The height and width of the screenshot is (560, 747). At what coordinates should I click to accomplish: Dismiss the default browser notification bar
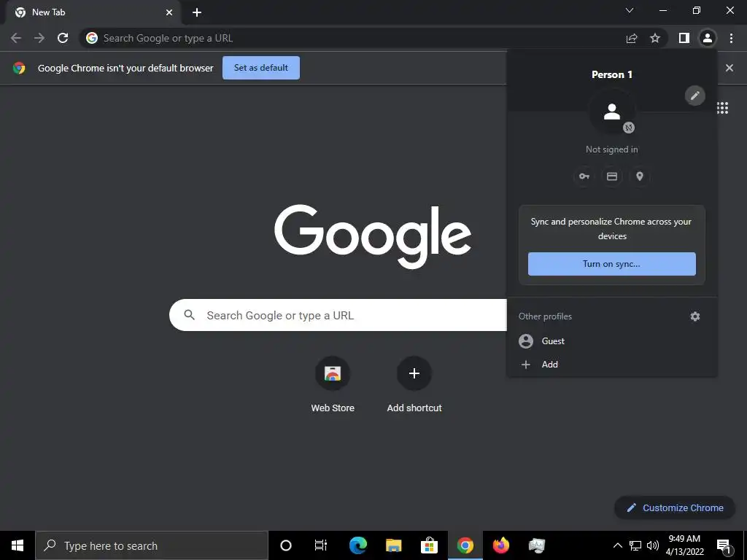pyautogui.click(x=729, y=68)
